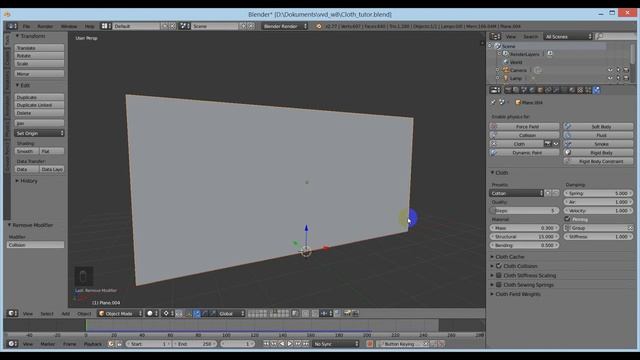
Task: Click the record auto-keyframe button
Action: point(369,344)
